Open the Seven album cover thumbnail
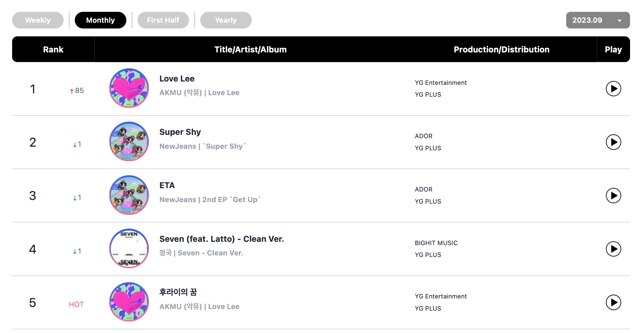The height and width of the screenshot is (333, 644). (129, 248)
